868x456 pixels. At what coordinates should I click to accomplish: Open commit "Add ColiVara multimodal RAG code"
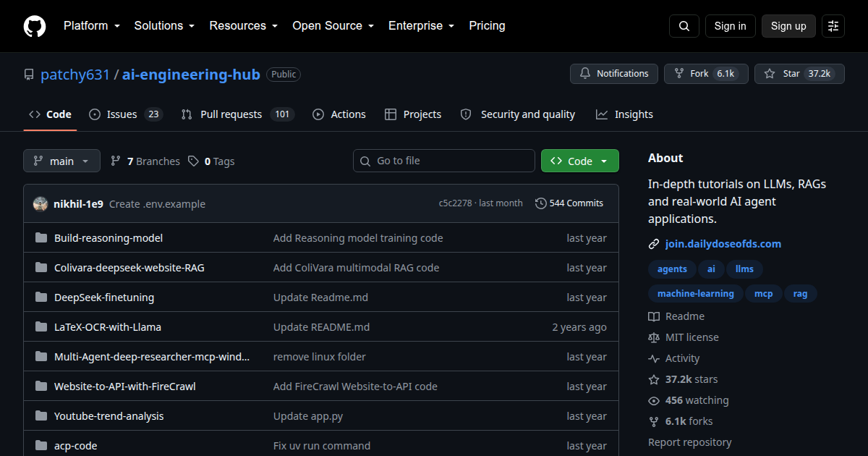pyautogui.click(x=356, y=268)
